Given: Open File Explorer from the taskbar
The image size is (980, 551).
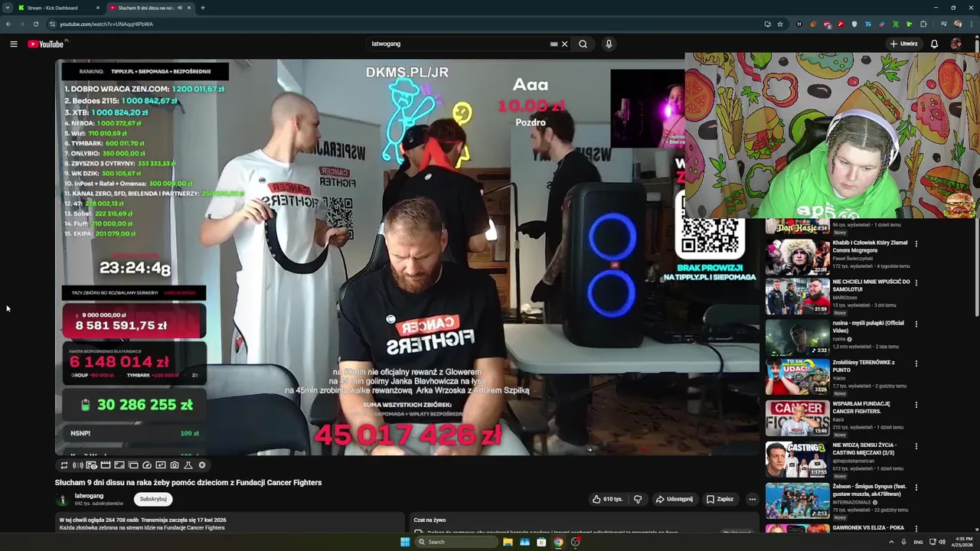Looking at the screenshot, I should (x=508, y=542).
